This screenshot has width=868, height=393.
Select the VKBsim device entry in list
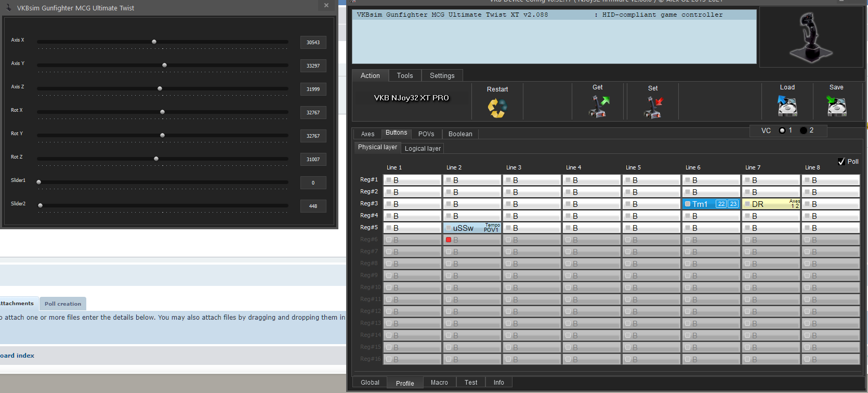[554, 15]
